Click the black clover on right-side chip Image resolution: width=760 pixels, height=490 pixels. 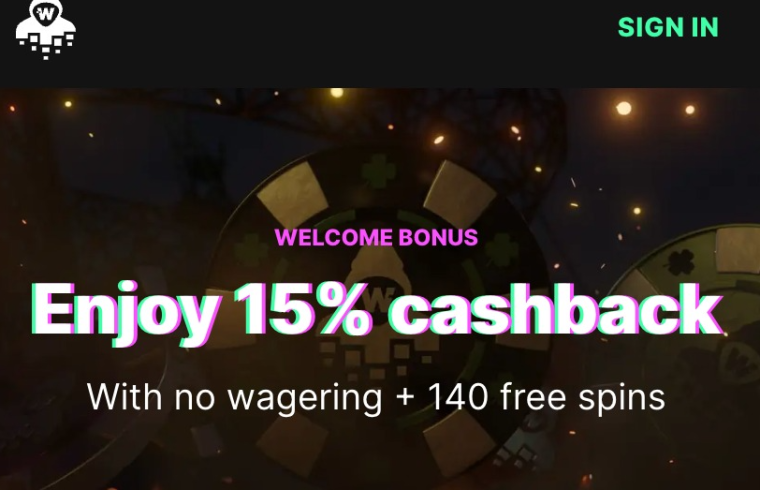681,262
